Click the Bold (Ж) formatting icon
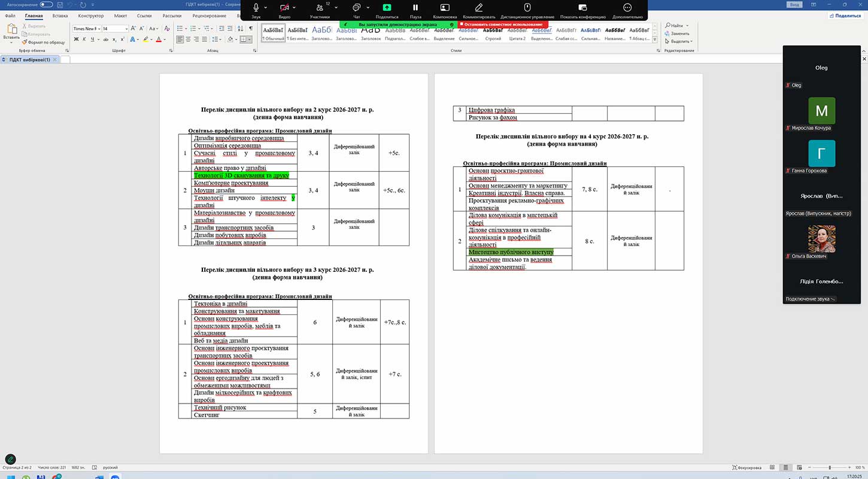The image size is (868, 479). click(x=76, y=40)
